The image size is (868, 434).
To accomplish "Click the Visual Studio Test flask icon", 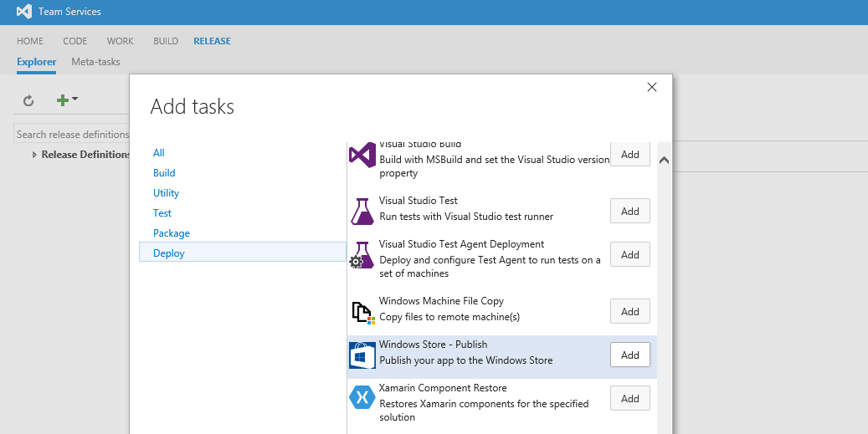I will [362, 212].
